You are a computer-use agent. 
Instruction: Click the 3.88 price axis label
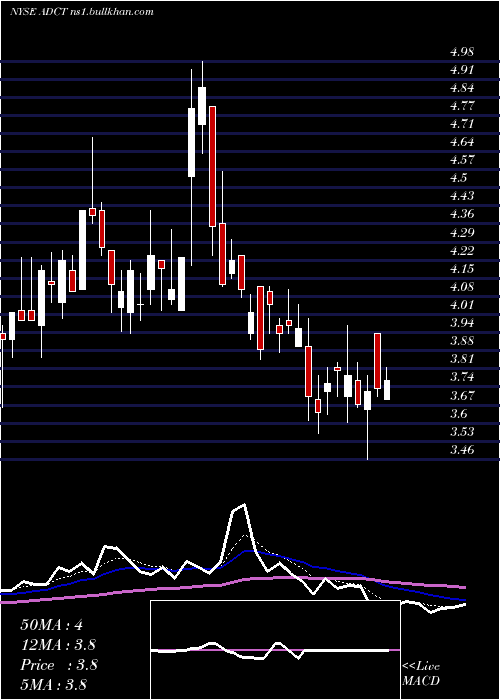pos(461,341)
